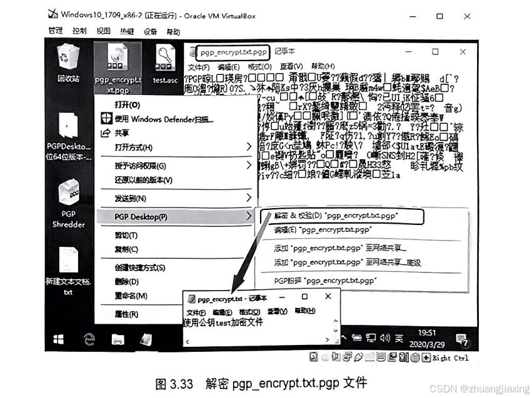Screen dimensions: 532x398
Task: Choose 剪切(T) in the context menu
Action: (126, 236)
